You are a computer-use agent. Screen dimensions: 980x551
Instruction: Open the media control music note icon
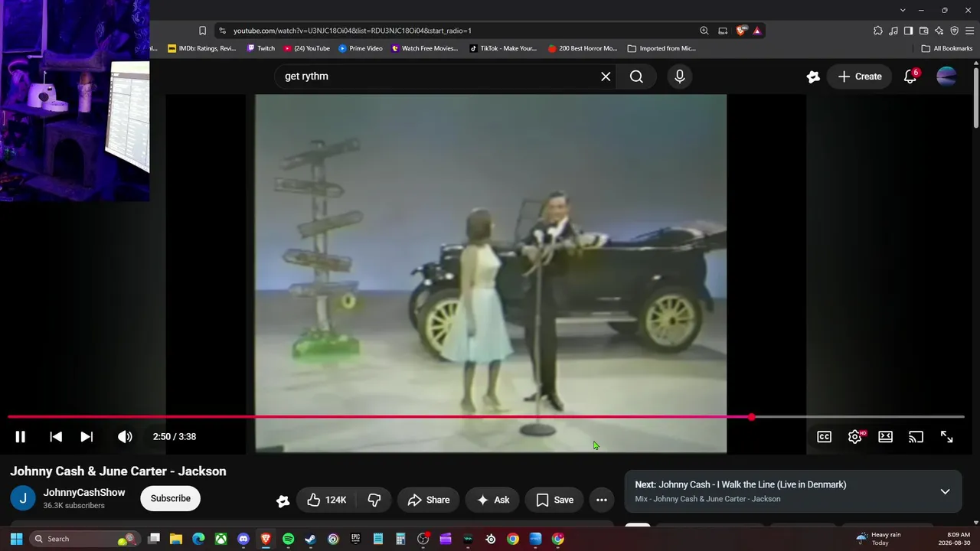click(x=893, y=31)
